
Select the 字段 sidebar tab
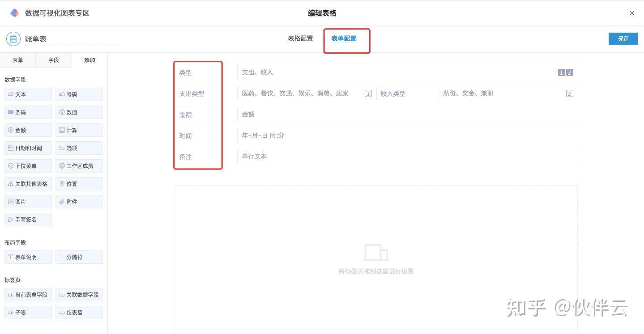[54, 60]
